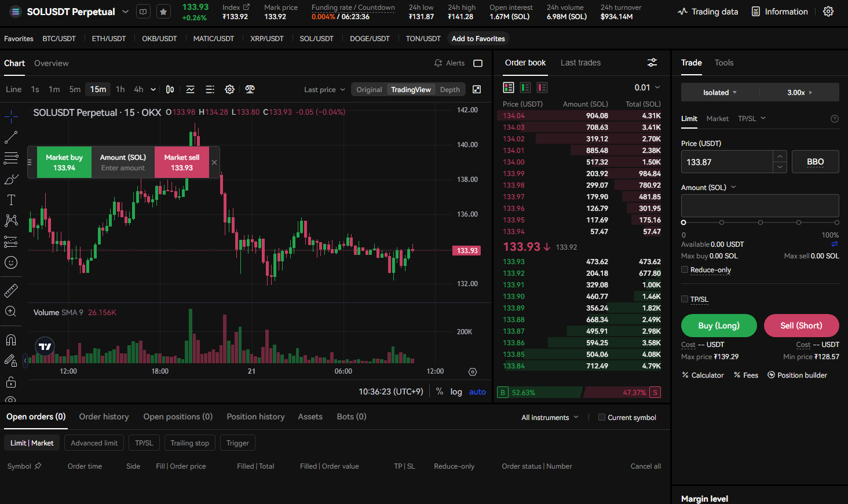Select the Market order tab

[717, 118]
